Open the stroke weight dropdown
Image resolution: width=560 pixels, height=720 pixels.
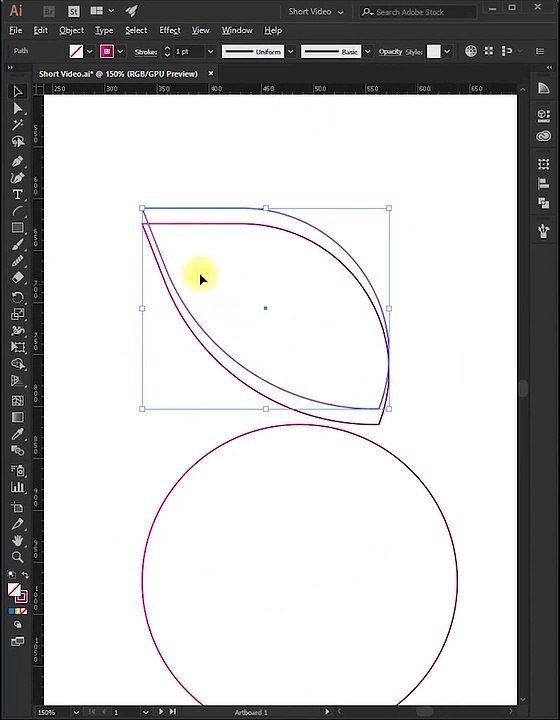point(210,51)
